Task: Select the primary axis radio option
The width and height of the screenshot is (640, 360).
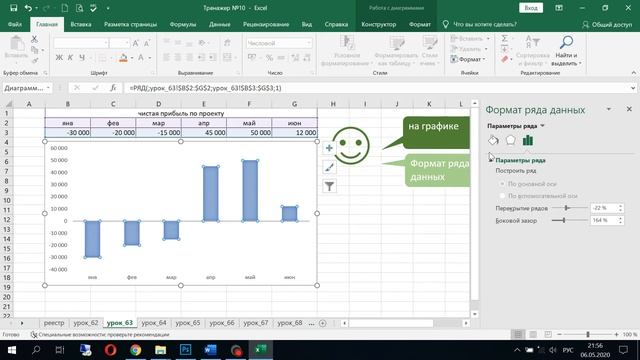Action: tap(502, 184)
